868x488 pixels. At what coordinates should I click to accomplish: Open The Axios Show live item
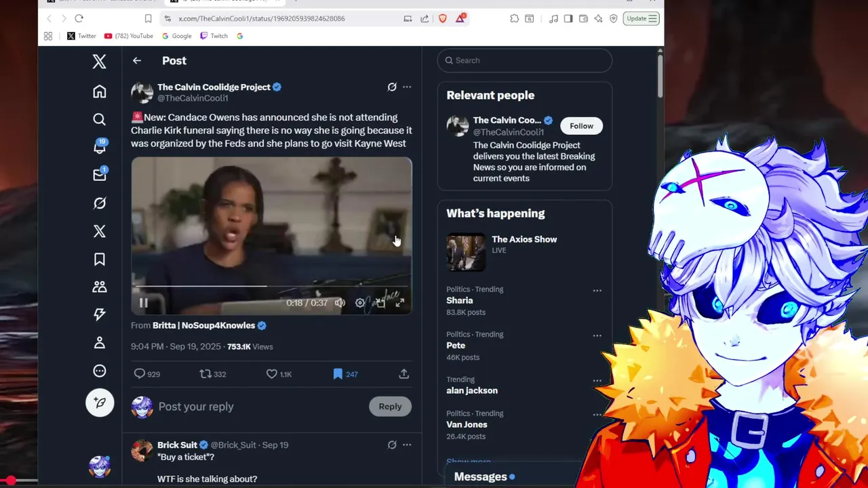point(525,251)
